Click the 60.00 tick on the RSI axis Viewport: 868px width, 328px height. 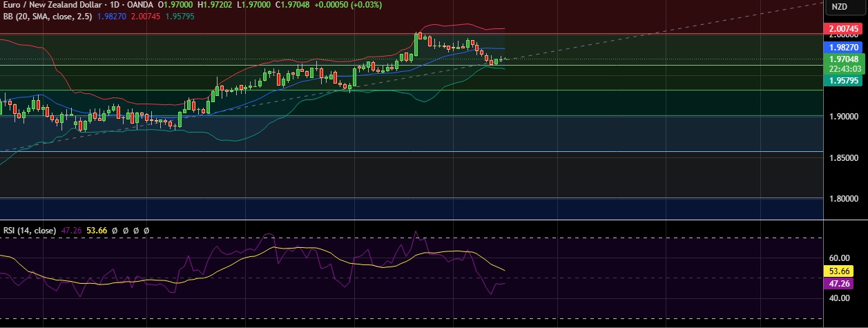840,258
